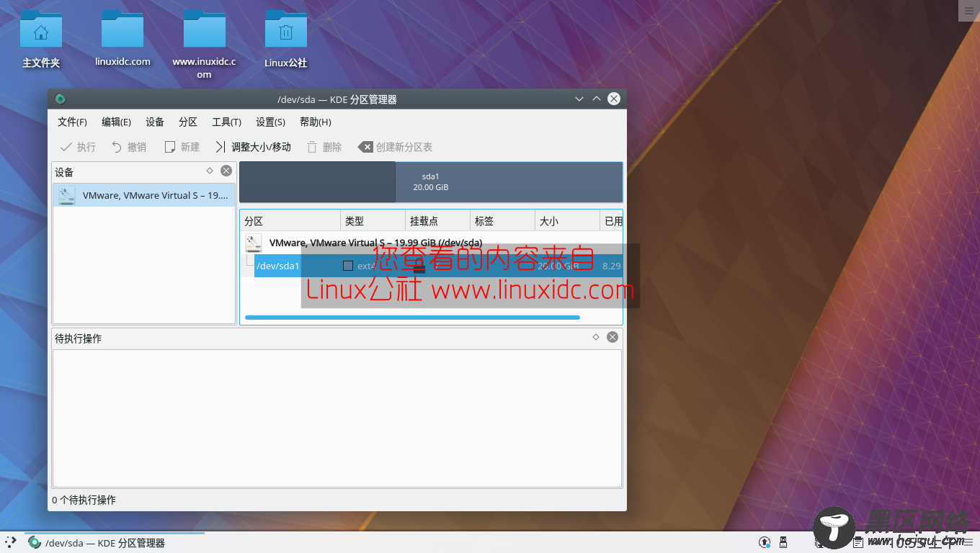Viewport: 980px width, 553px height.
Task: Float the 设备 panel via diamond icon
Action: pos(210,171)
